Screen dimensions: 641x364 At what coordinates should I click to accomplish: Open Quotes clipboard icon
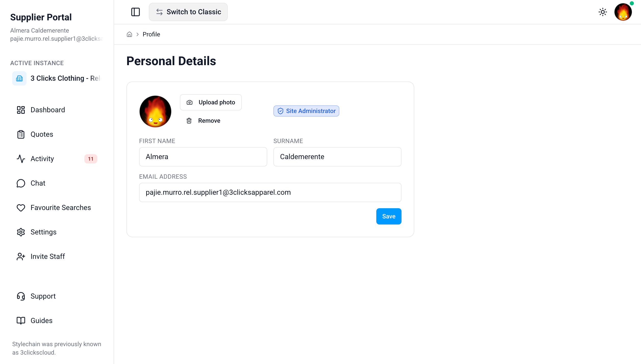pyautogui.click(x=21, y=134)
